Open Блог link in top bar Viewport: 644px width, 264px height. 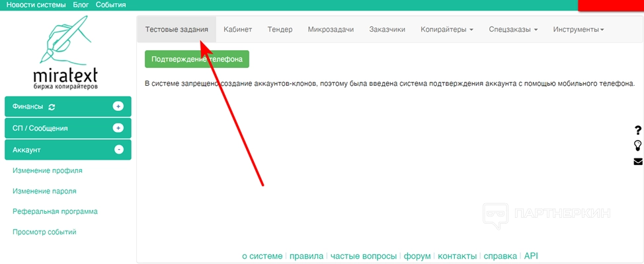81,5
